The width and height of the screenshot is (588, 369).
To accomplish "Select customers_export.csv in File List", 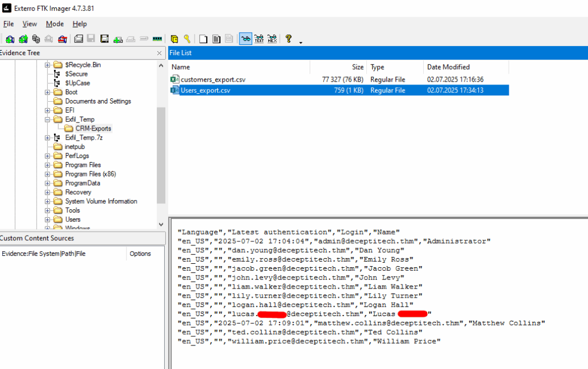I will coord(213,79).
